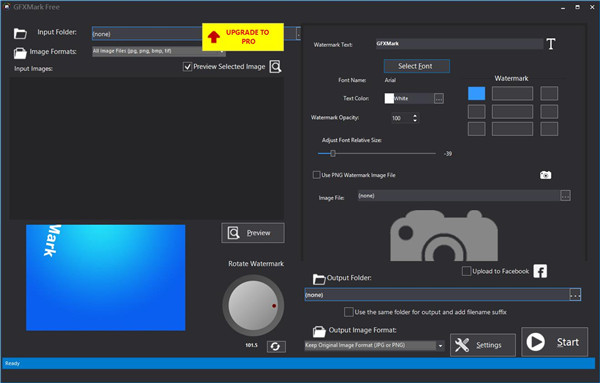Image resolution: width=600 pixels, height=383 pixels.
Task: Enable same folder output with filename suffix
Action: [x=349, y=312]
